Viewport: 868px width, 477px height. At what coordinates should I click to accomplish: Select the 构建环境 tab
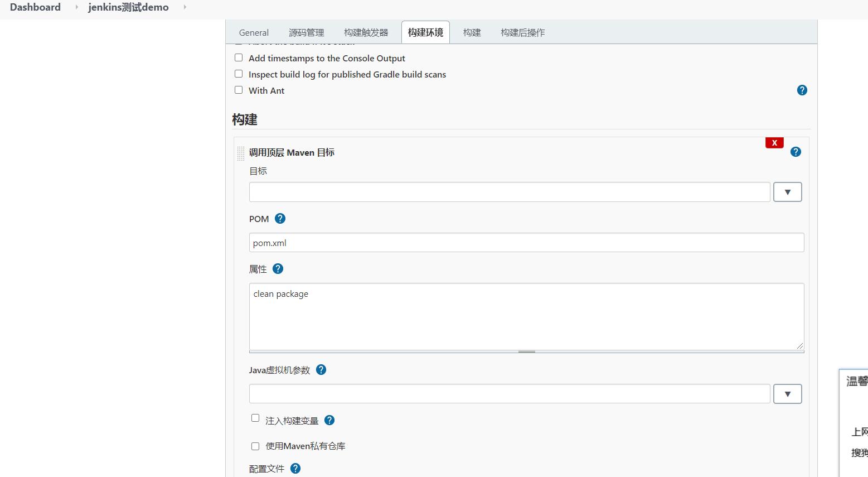(x=425, y=32)
